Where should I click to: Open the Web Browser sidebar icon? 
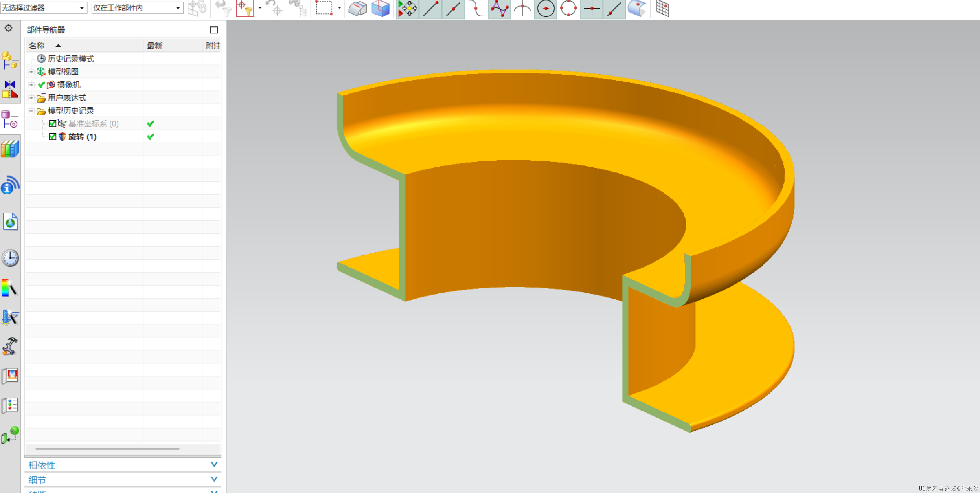tap(10, 222)
